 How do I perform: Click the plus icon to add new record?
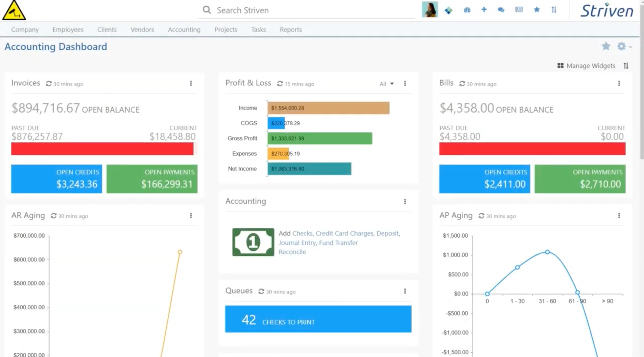pyautogui.click(x=484, y=10)
